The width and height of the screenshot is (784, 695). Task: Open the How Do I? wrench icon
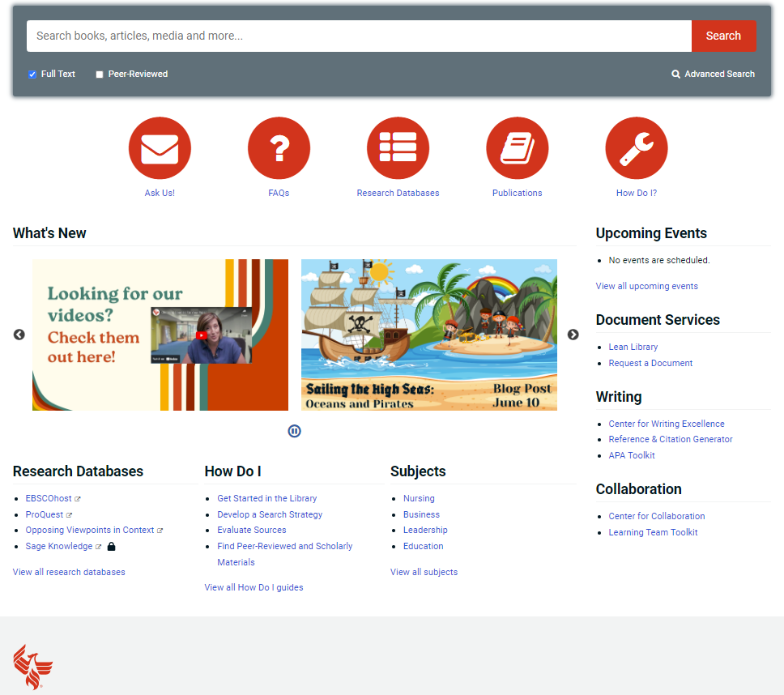637,148
